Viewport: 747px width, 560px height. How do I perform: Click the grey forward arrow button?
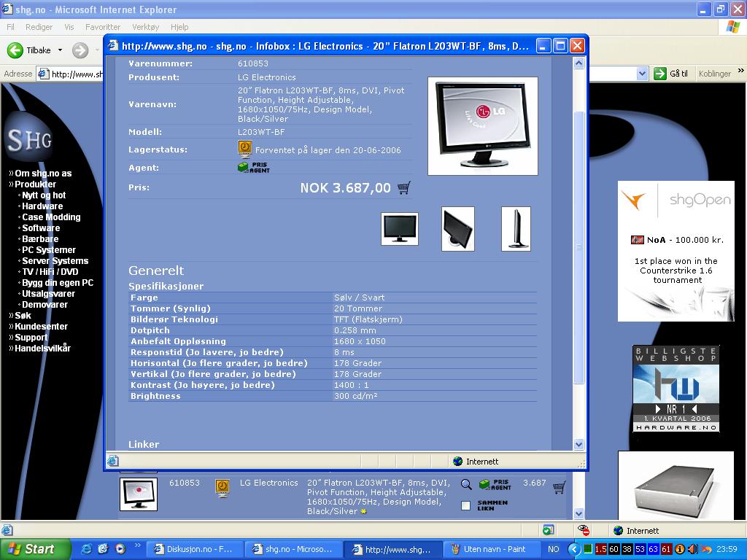coord(80,50)
